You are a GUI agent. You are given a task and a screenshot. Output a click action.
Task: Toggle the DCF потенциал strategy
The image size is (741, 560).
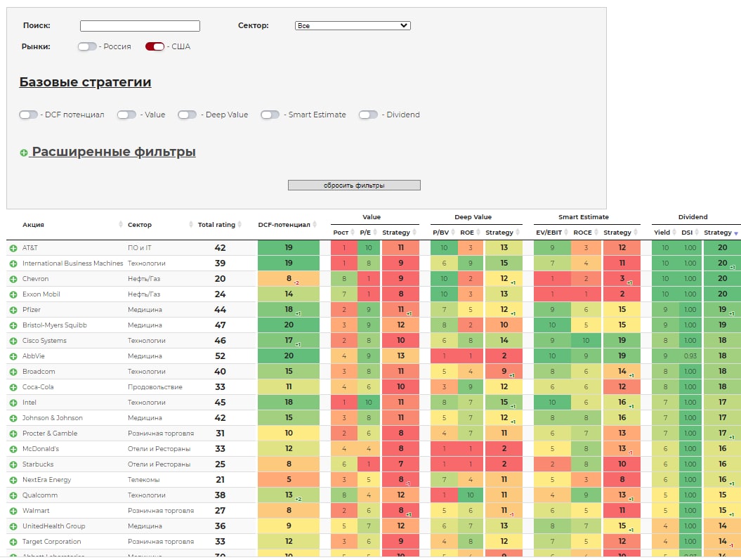click(28, 115)
